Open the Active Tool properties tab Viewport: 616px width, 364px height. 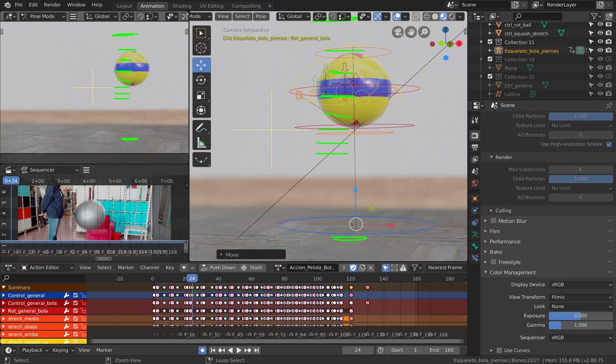pos(475,120)
